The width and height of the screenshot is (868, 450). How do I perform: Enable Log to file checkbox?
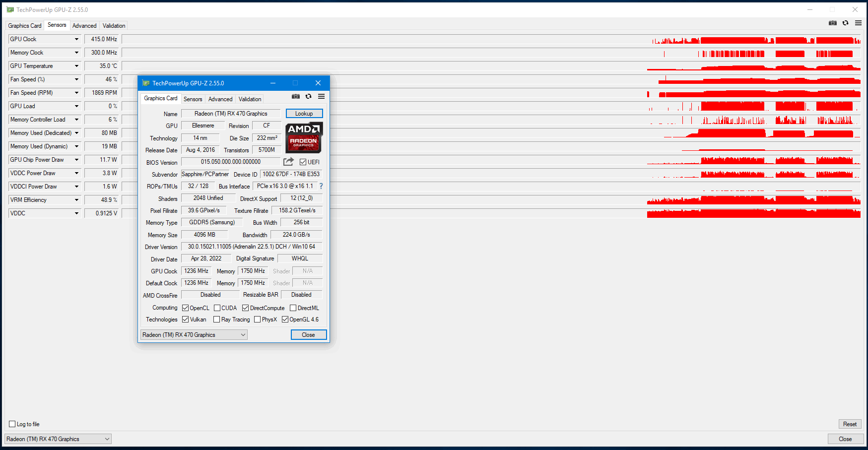12,424
